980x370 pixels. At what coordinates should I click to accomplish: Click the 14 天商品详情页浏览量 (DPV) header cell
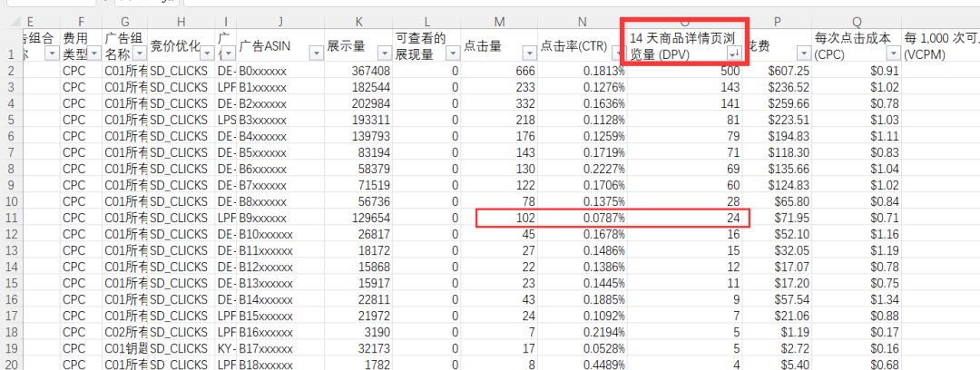[x=684, y=46]
